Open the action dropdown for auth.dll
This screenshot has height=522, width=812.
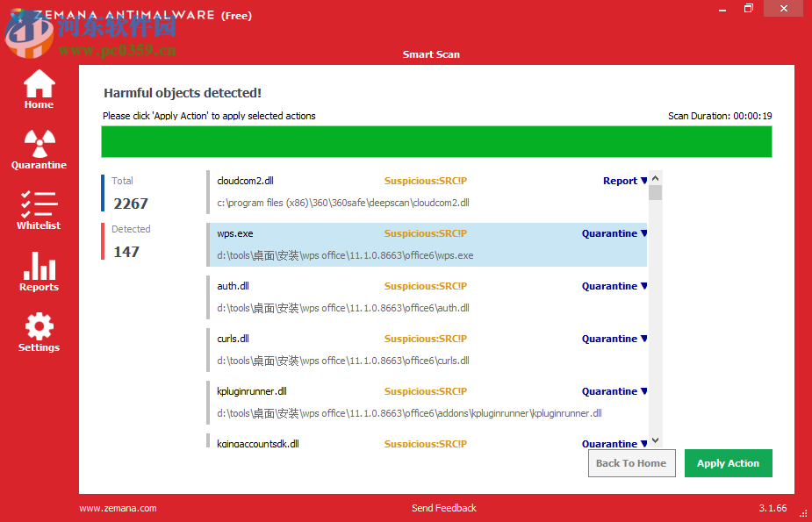pos(614,286)
